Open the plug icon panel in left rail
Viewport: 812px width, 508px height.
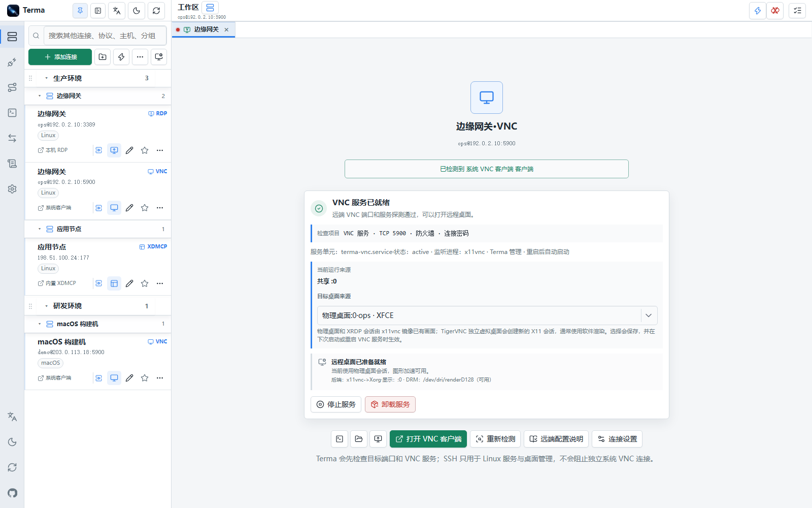(12, 62)
